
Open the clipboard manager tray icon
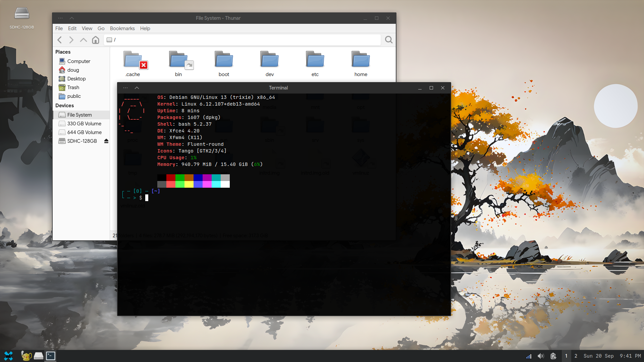pos(553,356)
